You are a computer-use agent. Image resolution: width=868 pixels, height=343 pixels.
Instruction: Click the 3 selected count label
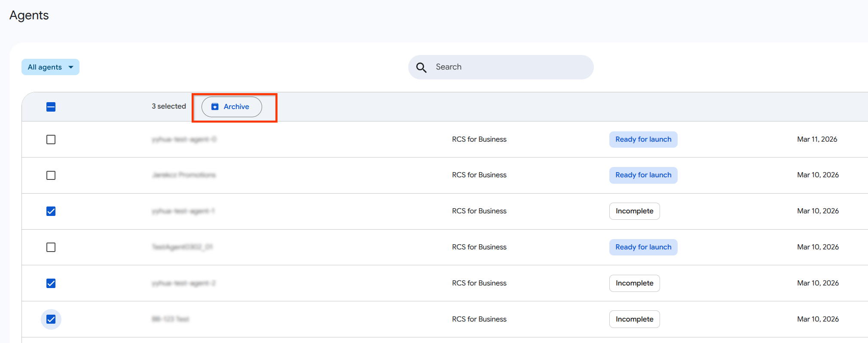[x=169, y=106]
